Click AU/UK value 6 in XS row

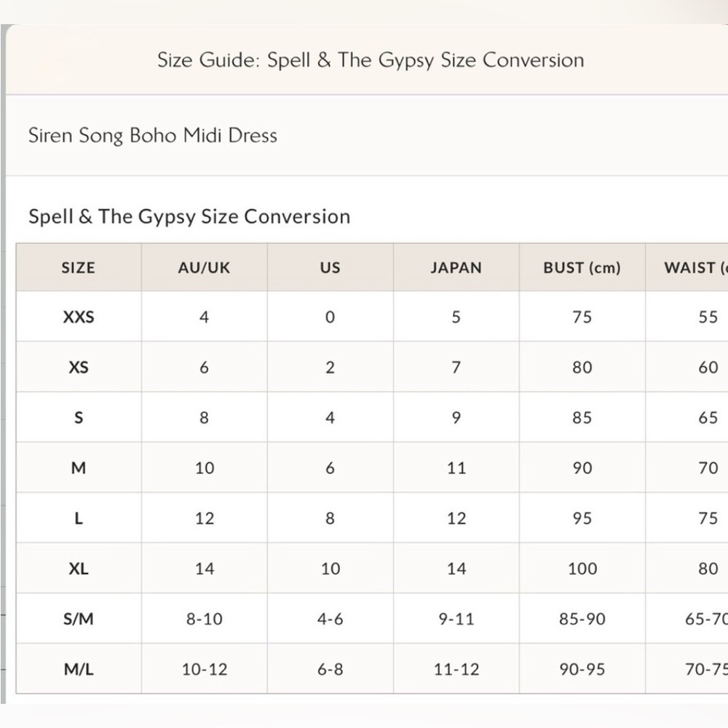[x=205, y=367]
